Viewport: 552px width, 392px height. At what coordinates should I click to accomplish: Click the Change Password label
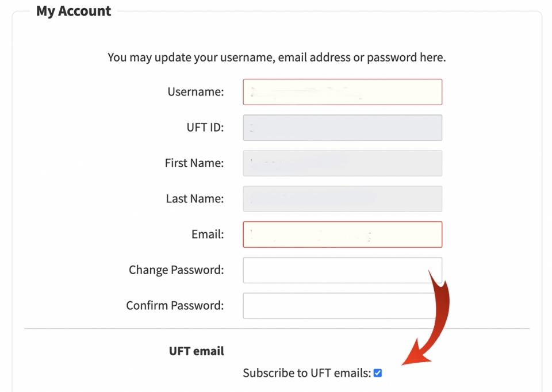click(175, 270)
